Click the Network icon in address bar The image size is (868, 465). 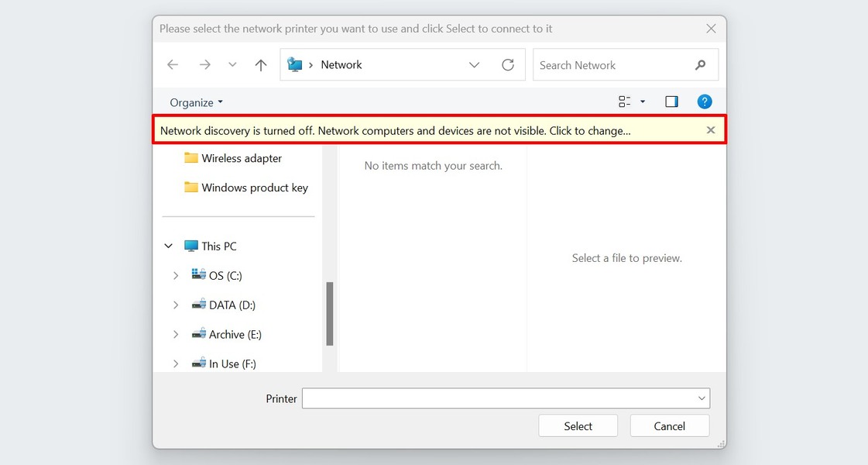pyautogui.click(x=295, y=64)
